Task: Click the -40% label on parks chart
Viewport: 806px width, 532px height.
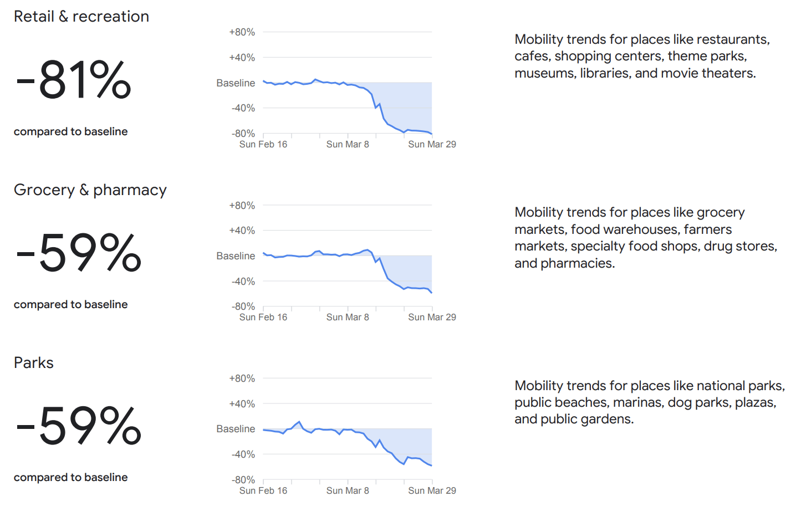Action: point(243,454)
